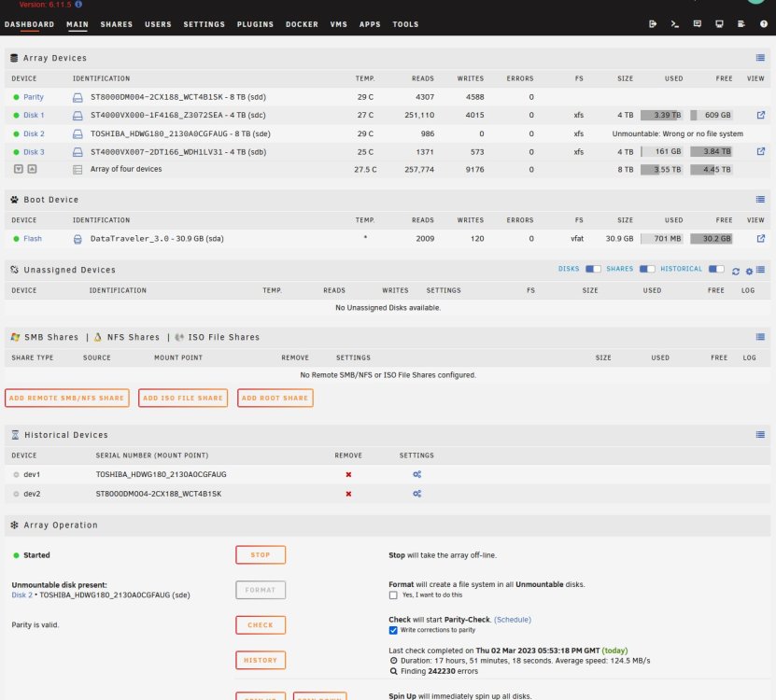
Task: Browse Flash device with its view icon
Action: 761,238
